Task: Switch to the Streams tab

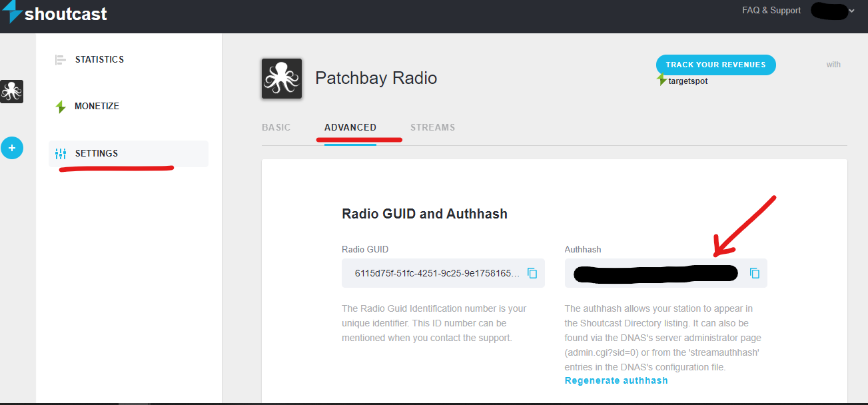Action: coord(432,127)
